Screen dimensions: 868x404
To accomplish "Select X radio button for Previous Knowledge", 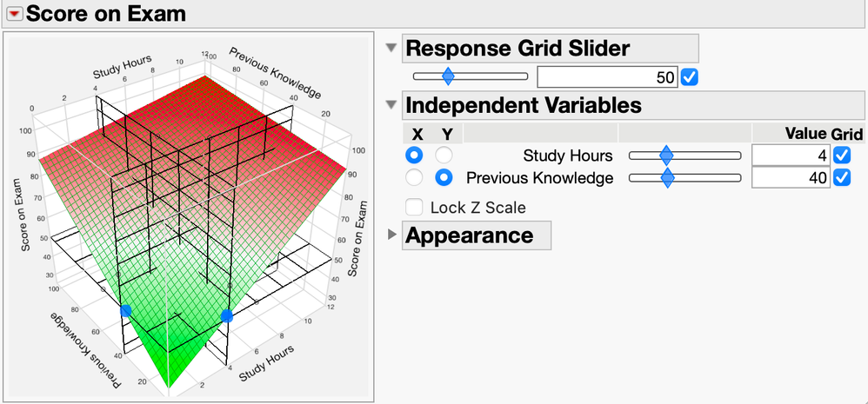I will [415, 178].
